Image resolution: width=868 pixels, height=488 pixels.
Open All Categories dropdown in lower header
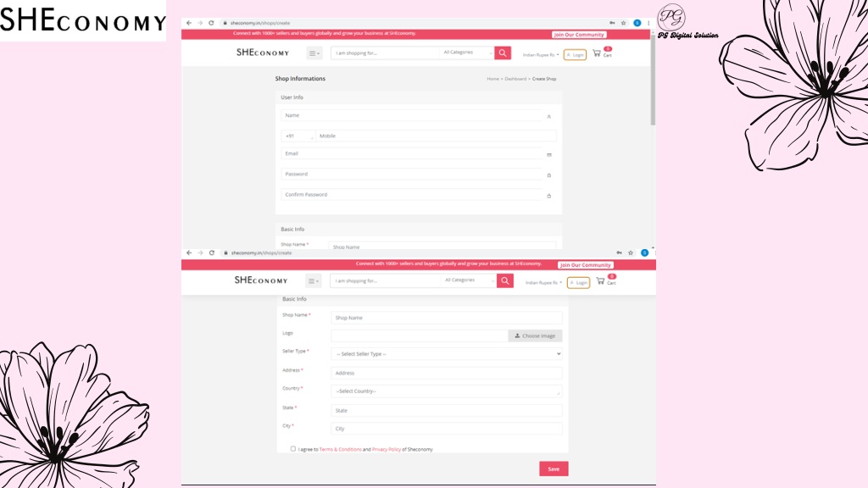468,280
